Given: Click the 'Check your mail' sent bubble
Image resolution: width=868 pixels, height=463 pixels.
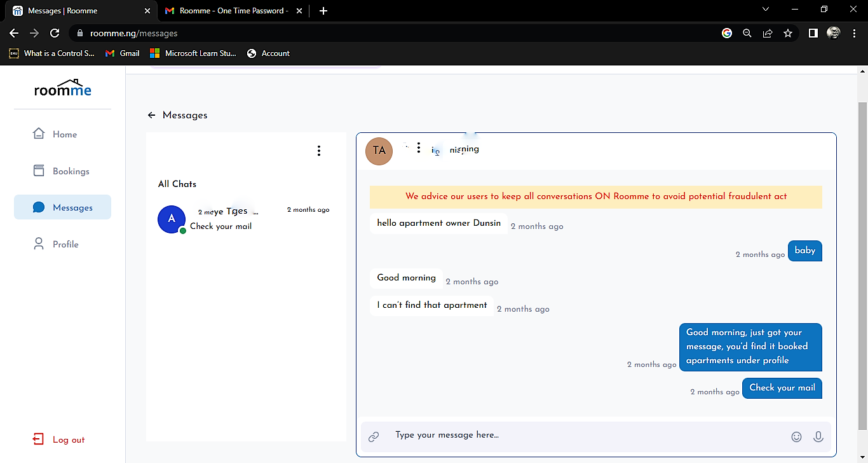Looking at the screenshot, I should pos(782,388).
